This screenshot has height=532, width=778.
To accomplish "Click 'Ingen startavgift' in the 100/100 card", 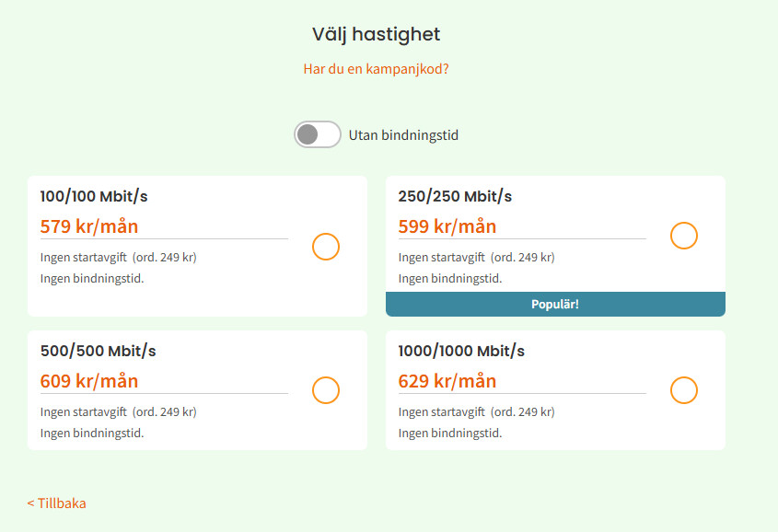I will click(84, 257).
